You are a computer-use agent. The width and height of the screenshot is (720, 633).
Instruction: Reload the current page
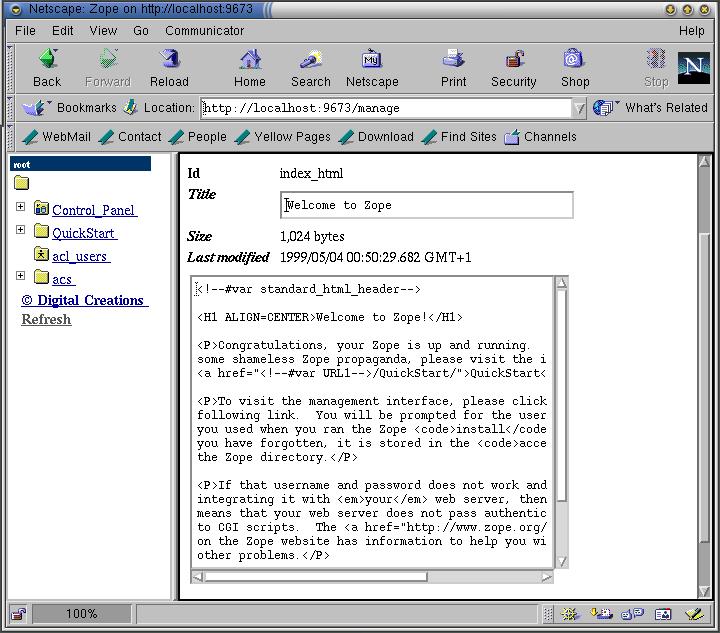pos(169,59)
